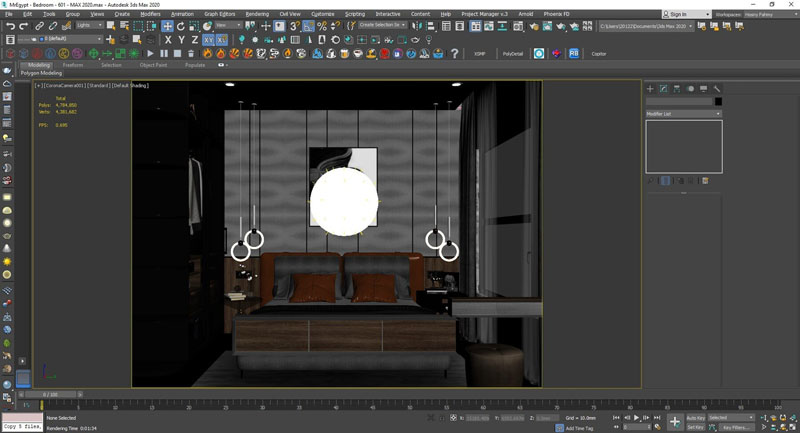Click the black object color swatch
This screenshot has width=800, height=433.
(717, 101)
